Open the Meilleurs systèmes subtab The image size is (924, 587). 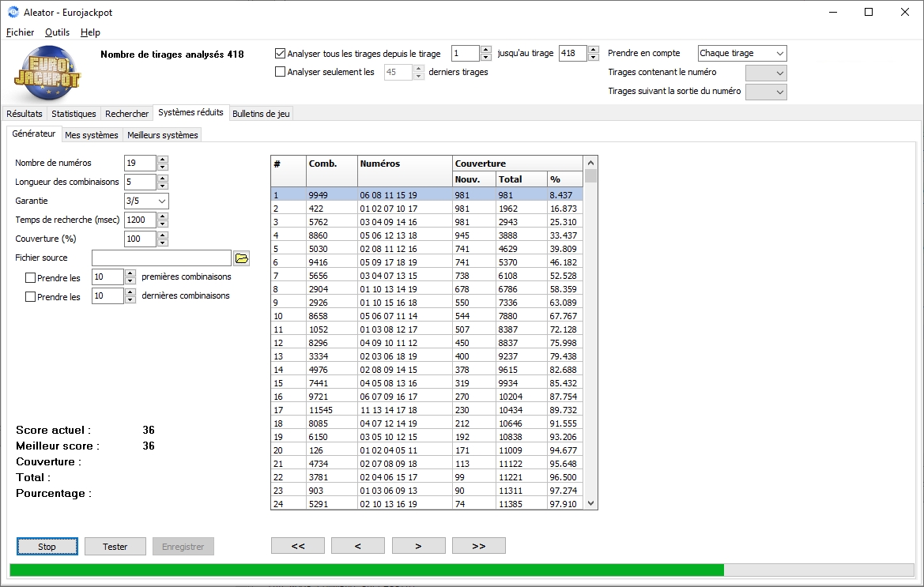(163, 135)
